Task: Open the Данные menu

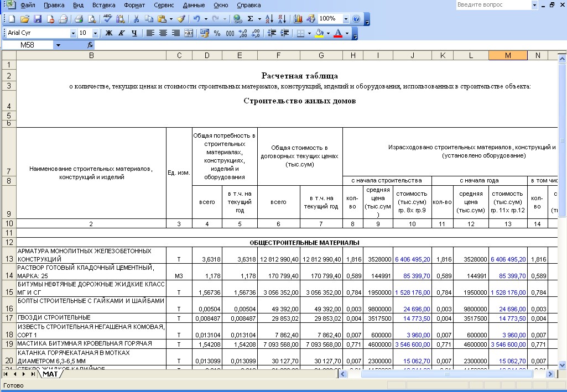Action: (x=194, y=5)
